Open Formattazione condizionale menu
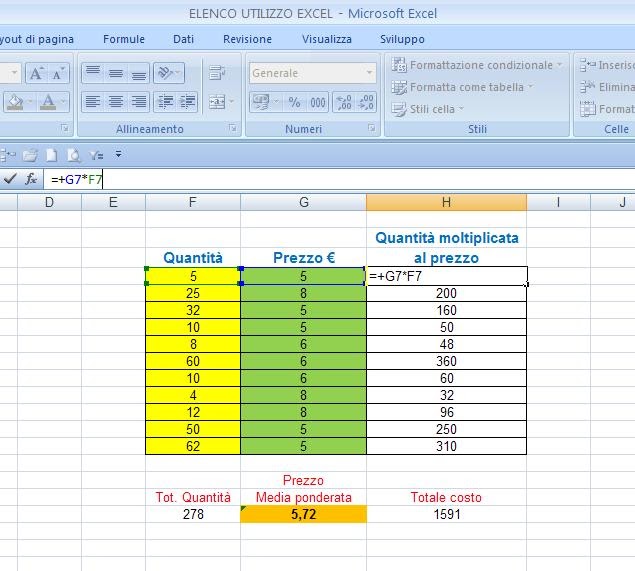635x571 pixels. [477, 65]
